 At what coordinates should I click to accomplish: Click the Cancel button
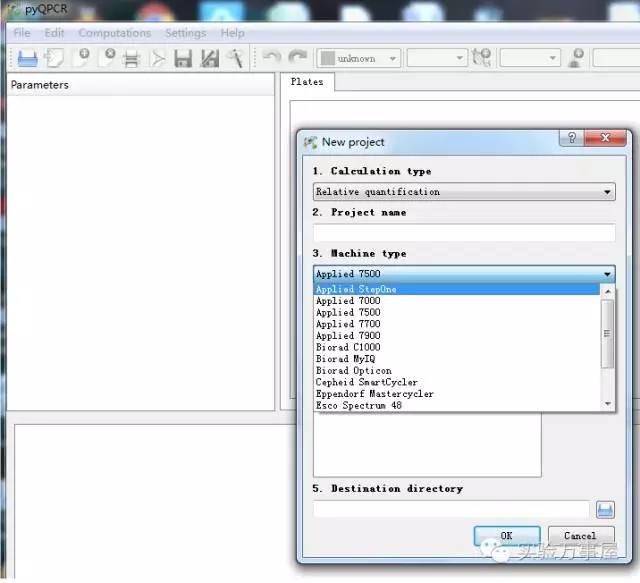click(580, 536)
